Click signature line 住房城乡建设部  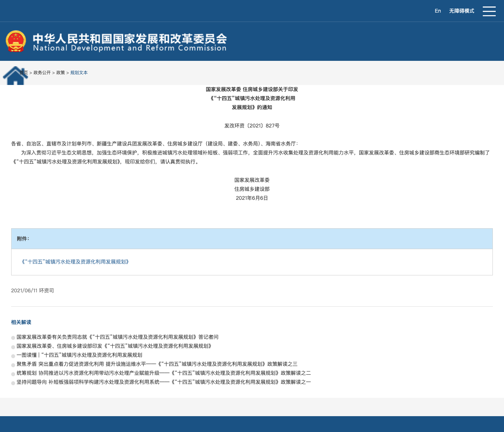click(252, 189)
